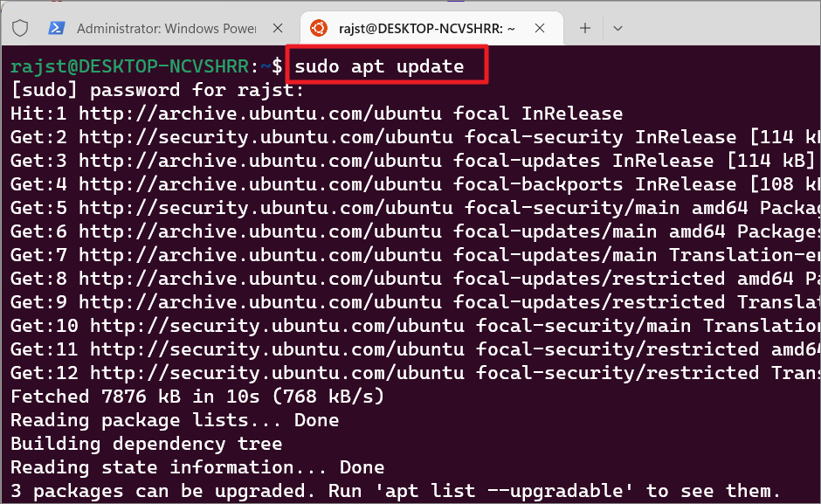This screenshot has width=821, height=504.
Task: Click the 'Get:3' focal-updates InRelease line
Action: point(412,161)
